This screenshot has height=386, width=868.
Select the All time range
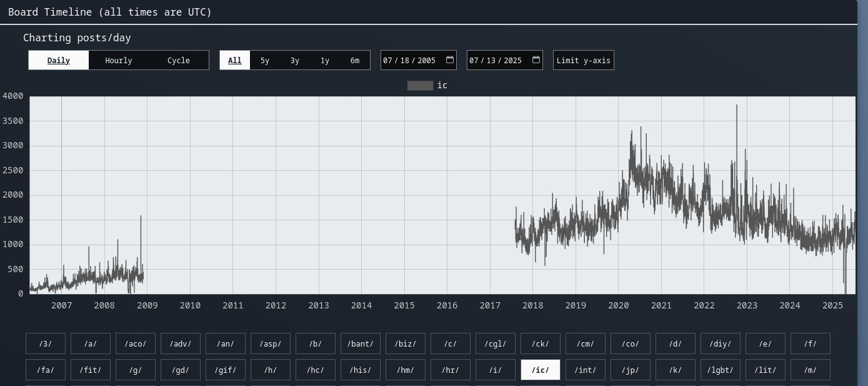(x=235, y=60)
